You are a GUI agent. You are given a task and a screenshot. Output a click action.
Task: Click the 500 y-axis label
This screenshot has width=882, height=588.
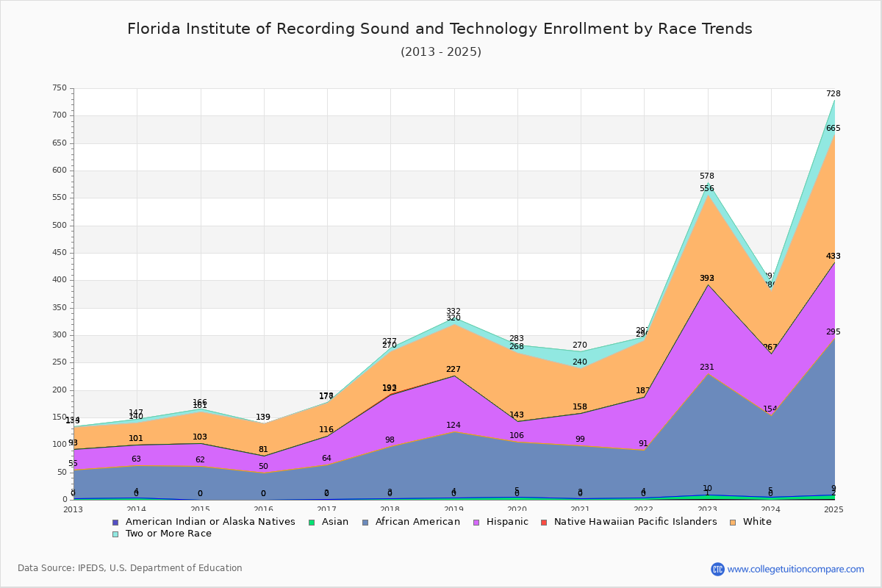59,226
